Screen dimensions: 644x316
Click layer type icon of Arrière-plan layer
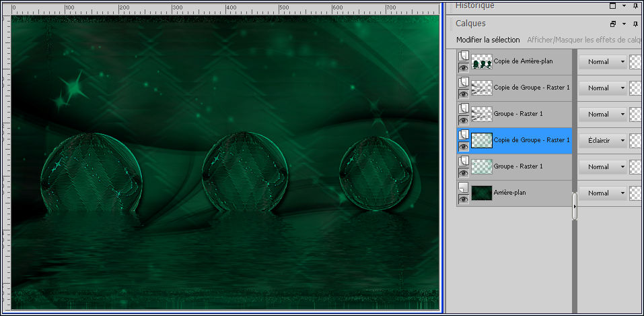tap(464, 187)
